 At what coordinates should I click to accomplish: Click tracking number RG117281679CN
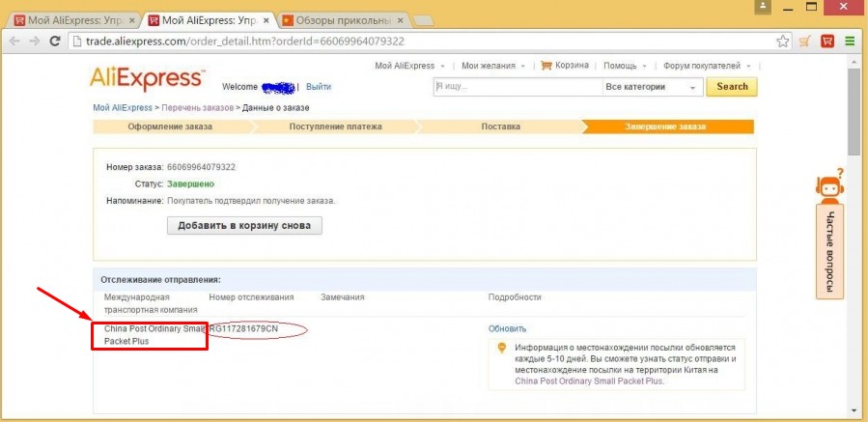243,329
